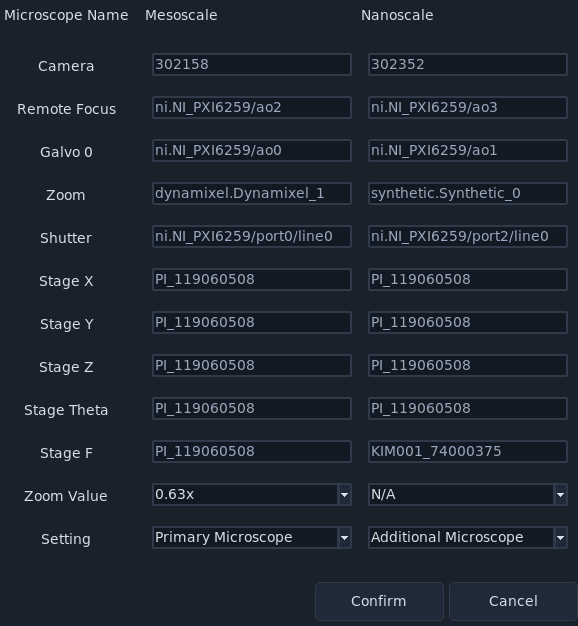Select the Mesoscale Camera field 302158

[x=252, y=64]
